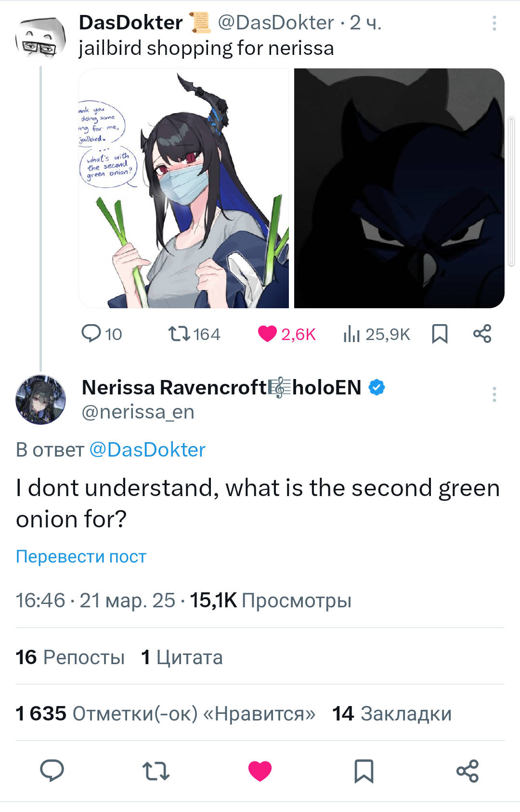520x812 pixels.
Task: View the 1 Цитата list
Action: pos(182,657)
